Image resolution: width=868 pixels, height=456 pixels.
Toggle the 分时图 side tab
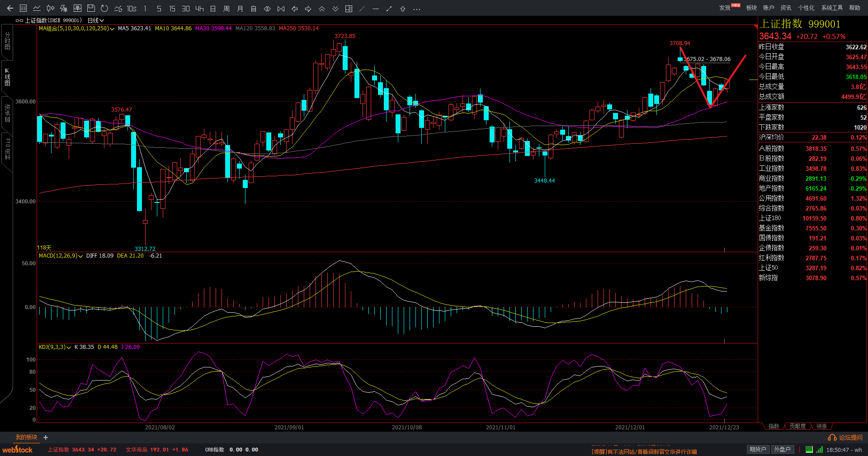point(7,42)
